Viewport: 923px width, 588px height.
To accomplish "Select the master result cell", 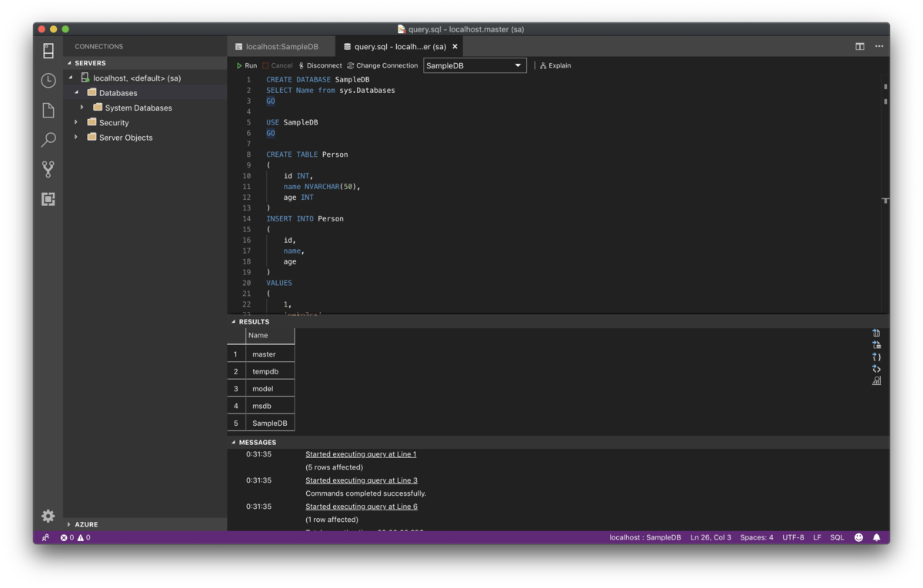I will click(269, 354).
